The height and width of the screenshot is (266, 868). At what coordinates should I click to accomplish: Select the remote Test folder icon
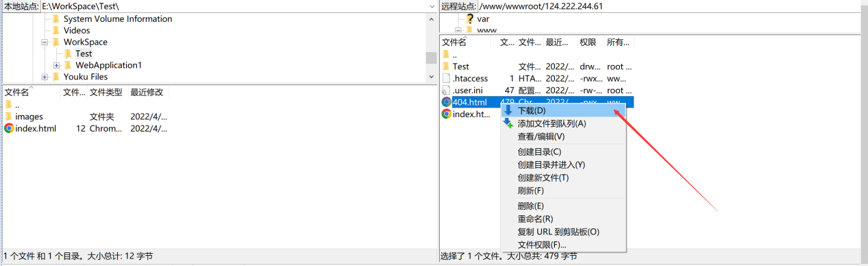[445, 66]
